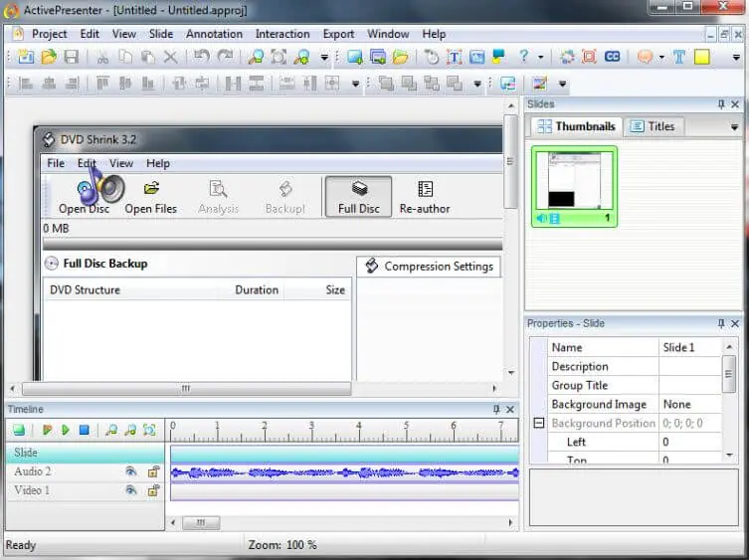
Task: Open the shape balloon dropdown arrow
Action: click(x=661, y=58)
